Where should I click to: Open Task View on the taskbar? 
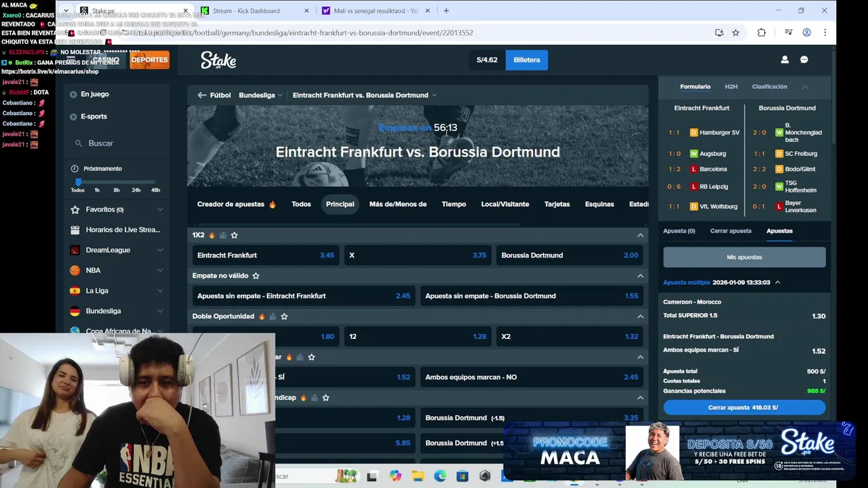(372, 476)
